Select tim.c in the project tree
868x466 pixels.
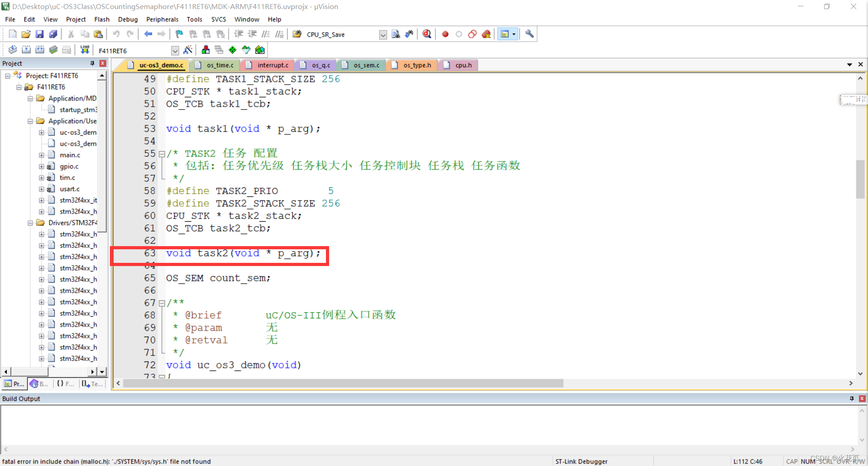(x=67, y=178)
